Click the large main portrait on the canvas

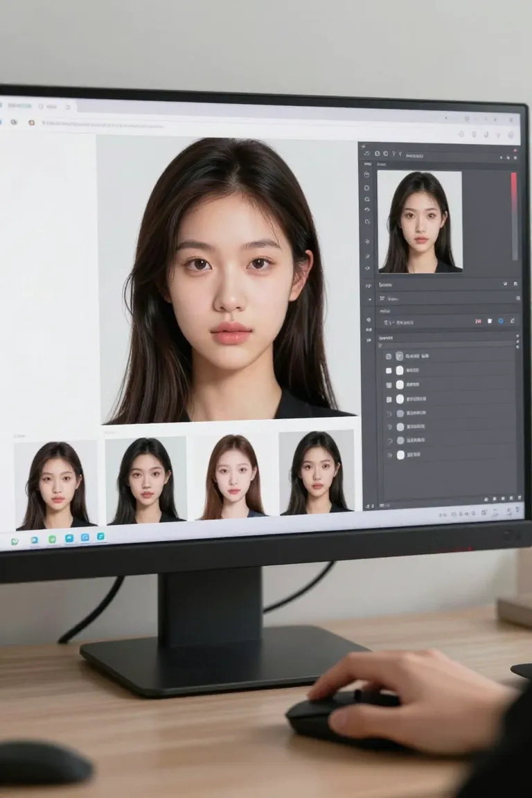[228, 279]
